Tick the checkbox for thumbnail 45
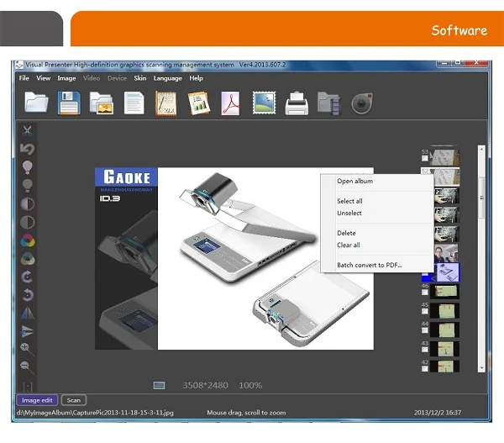This screenshot has width=504, height=443. click(x=424, y=311)
